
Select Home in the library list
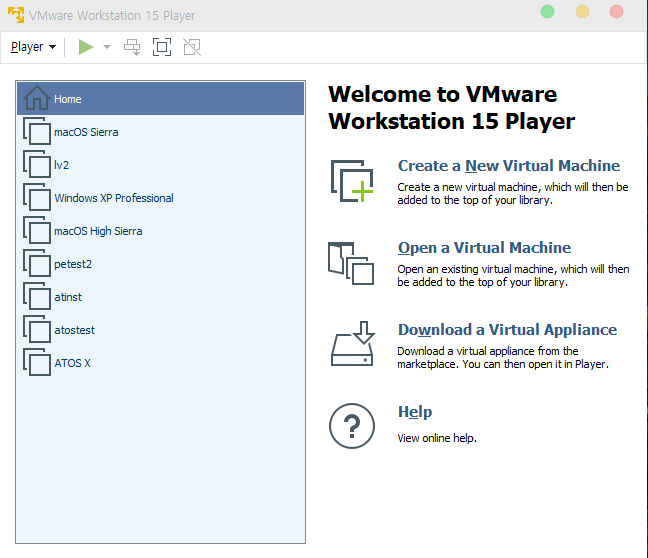click(160, 99)
